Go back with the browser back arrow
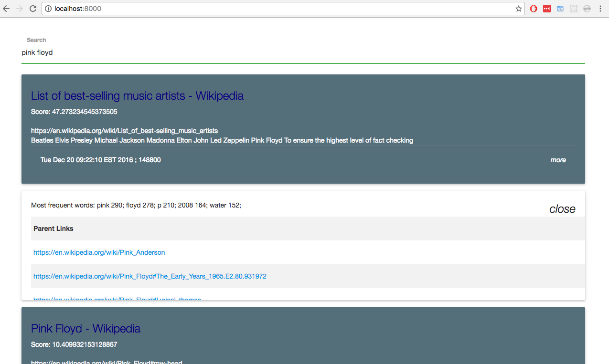The image size is (609, 364). [7, 9]
